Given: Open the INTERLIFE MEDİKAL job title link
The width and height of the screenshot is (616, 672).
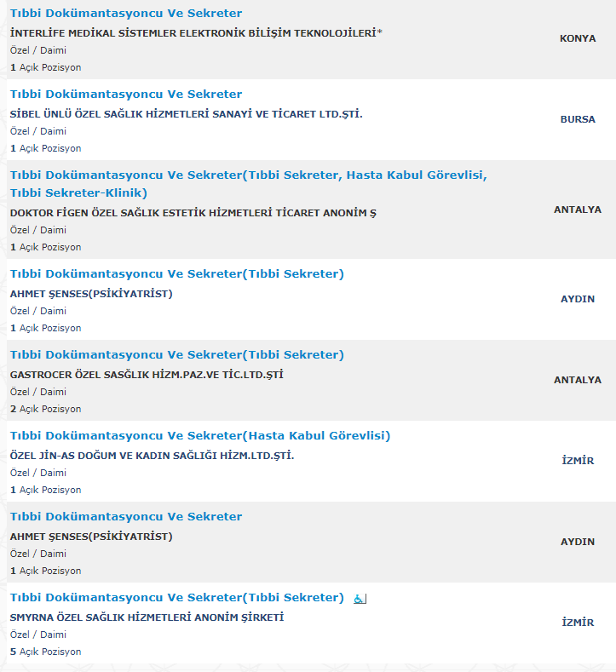Looking at the screenshot, I should pos(126,14).
